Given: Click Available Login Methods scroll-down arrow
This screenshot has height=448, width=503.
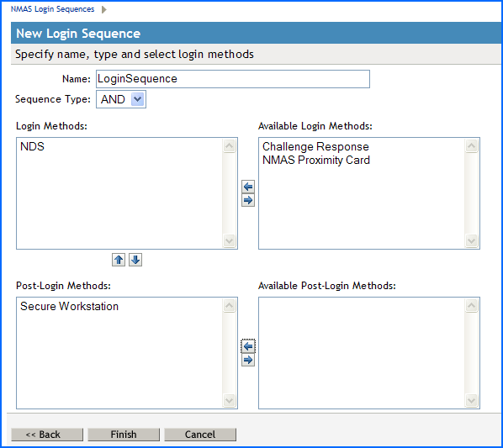Looking at the screenshot, I should pos(471,240).
